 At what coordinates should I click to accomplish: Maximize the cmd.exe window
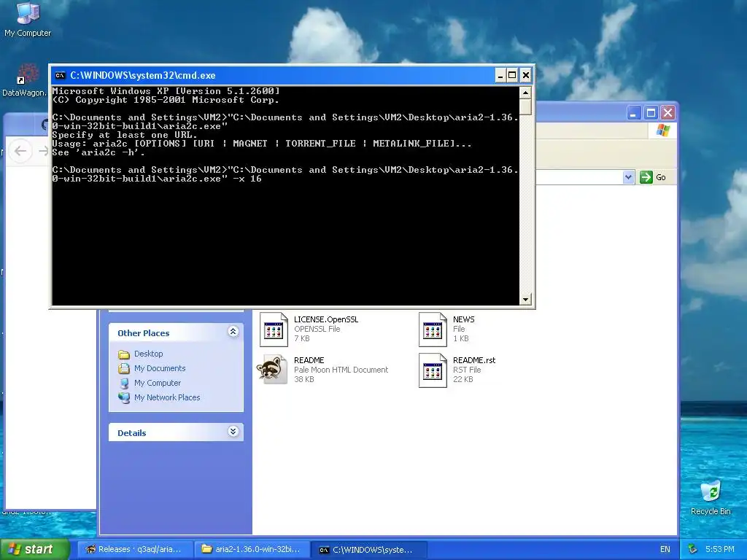tap(512, 75)
